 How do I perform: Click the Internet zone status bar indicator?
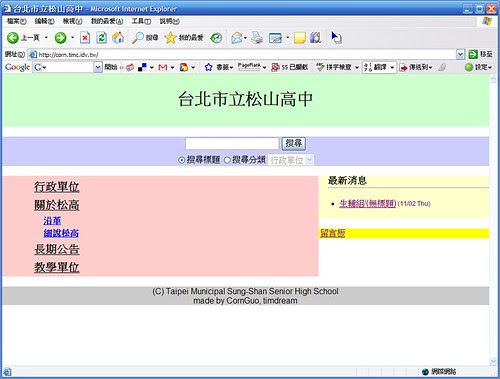[x=438, y=372]
